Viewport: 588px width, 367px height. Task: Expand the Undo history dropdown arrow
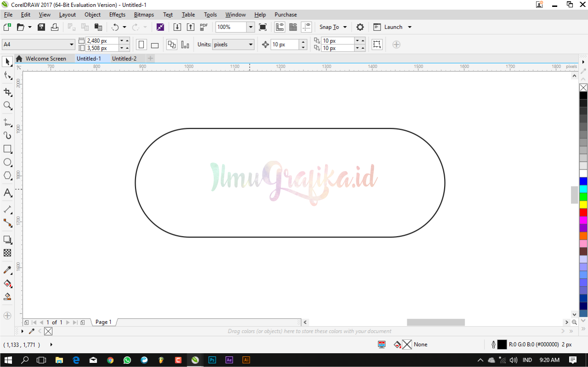[124, 27]
